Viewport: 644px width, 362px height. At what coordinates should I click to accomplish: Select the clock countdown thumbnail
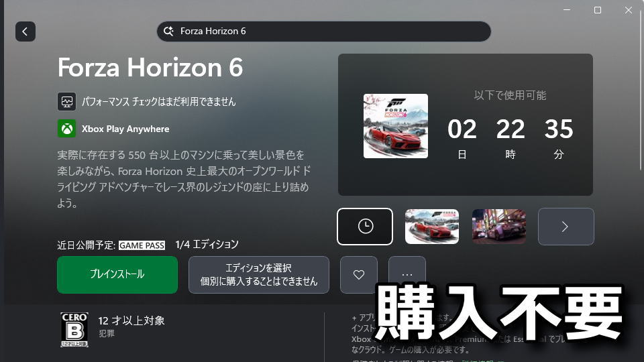pyautogui.click(x=365, y=227)
